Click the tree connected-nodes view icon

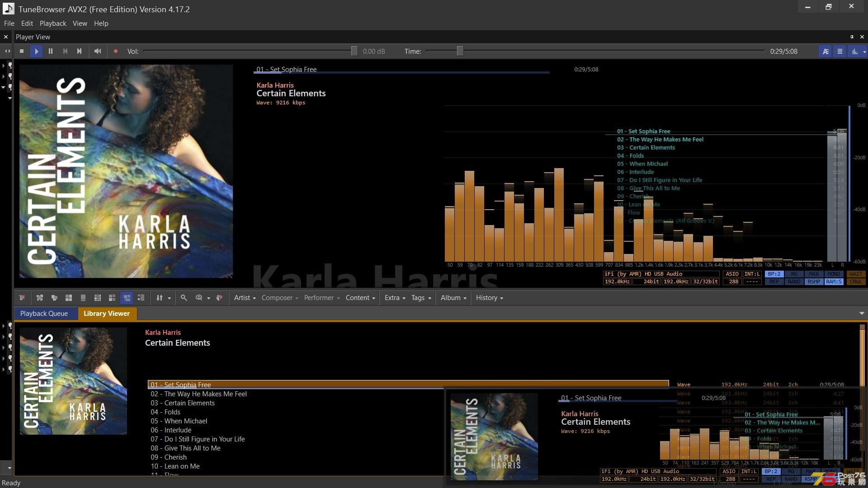pos(40,298)
